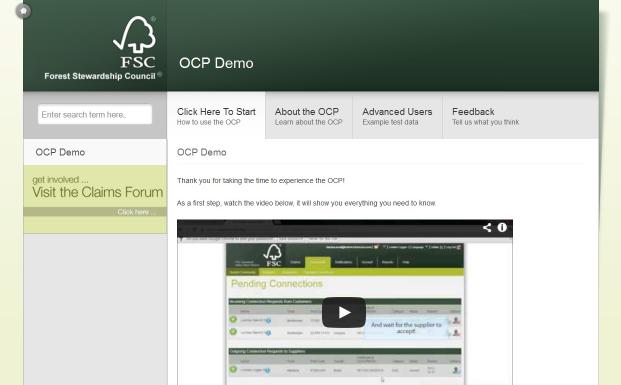The width and height of the screenshot is (621, 385).
Task: Play the OCP demo video
Action: 344,312
